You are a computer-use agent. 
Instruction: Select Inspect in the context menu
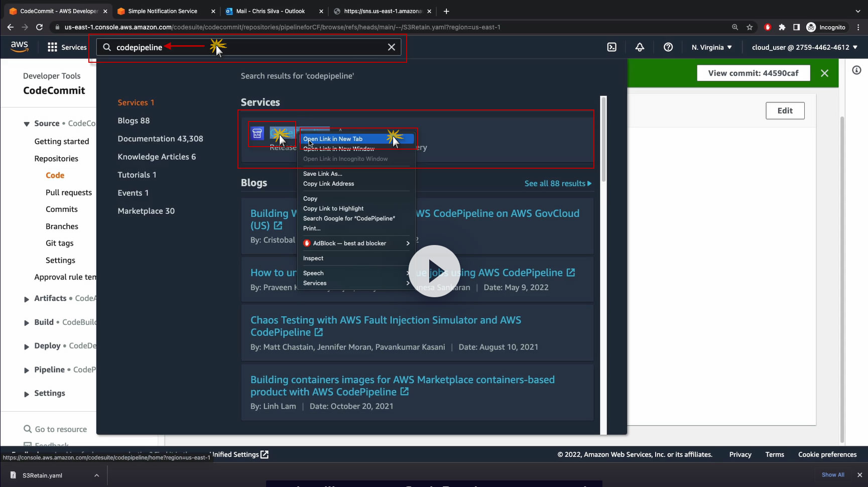click(x=357, y=258)
